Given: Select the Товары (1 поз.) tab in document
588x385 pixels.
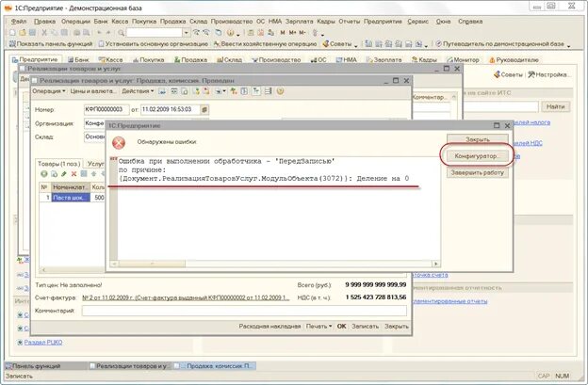Looking at the screenshot, I should pyautogui.click(x=58, y=164).
